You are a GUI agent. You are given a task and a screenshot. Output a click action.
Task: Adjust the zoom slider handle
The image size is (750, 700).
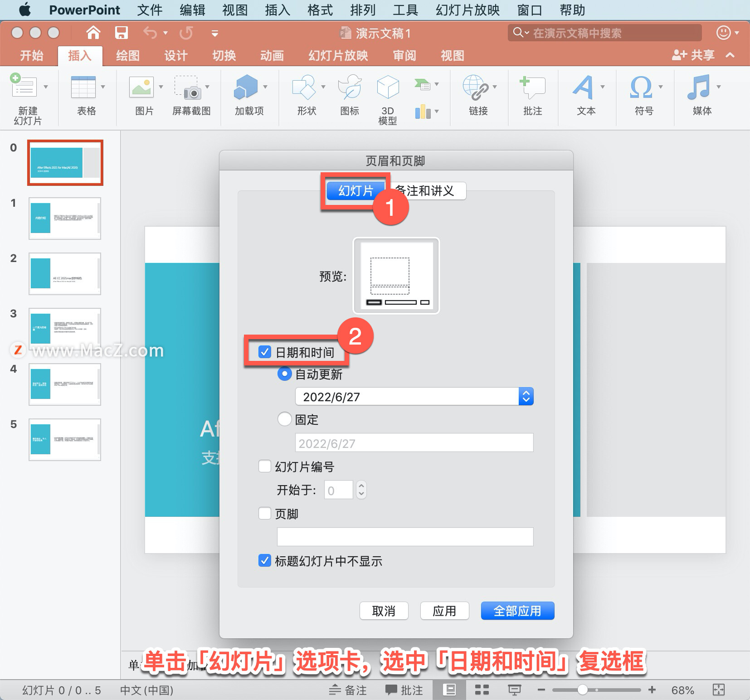[x=583, y=690]
